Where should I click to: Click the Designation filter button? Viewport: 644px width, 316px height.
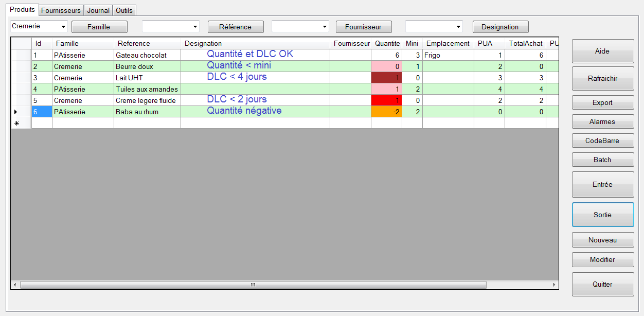click(500, 27)
